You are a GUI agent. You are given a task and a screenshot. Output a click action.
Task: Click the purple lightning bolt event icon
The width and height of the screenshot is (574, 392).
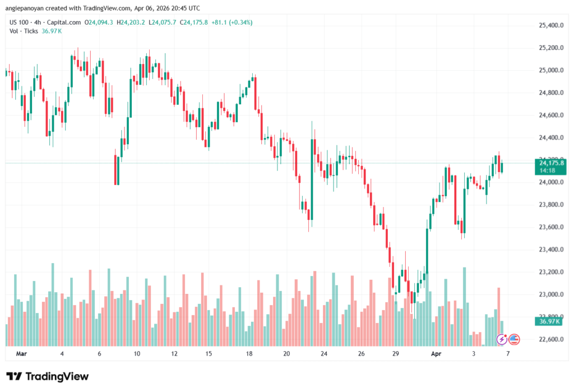502,339
